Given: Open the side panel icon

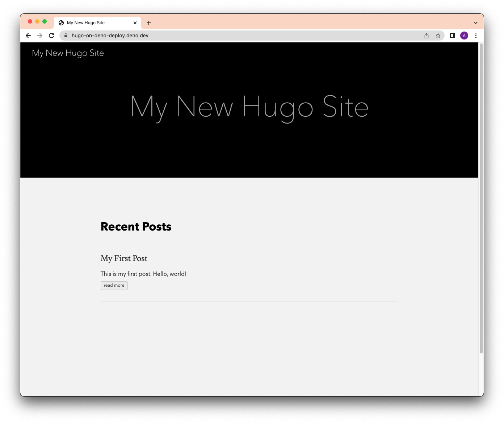Looking at the screenshot, I should pos(452,36).
